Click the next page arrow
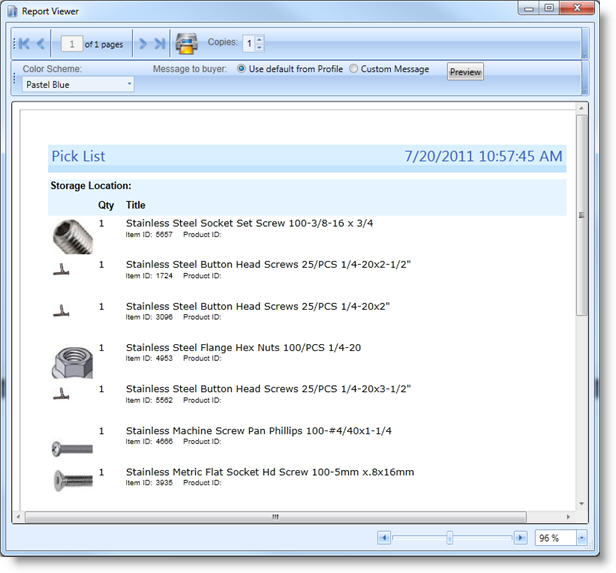This screenshot has height=573, width=616. tap(143, 44)
